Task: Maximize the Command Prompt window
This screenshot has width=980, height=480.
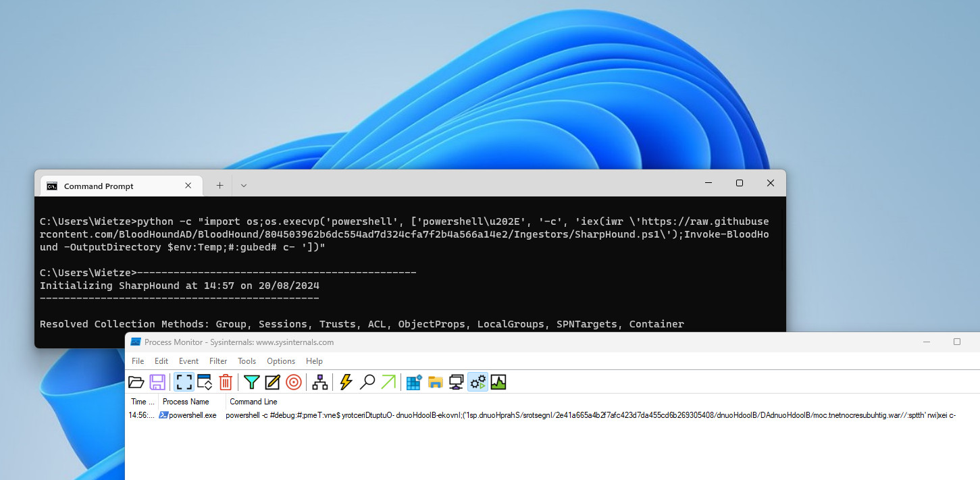Action: [x=740, y=183]
